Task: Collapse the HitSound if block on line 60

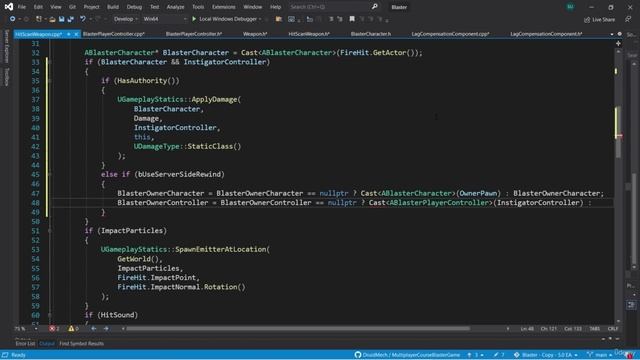Action: click(x=50, y=315)
